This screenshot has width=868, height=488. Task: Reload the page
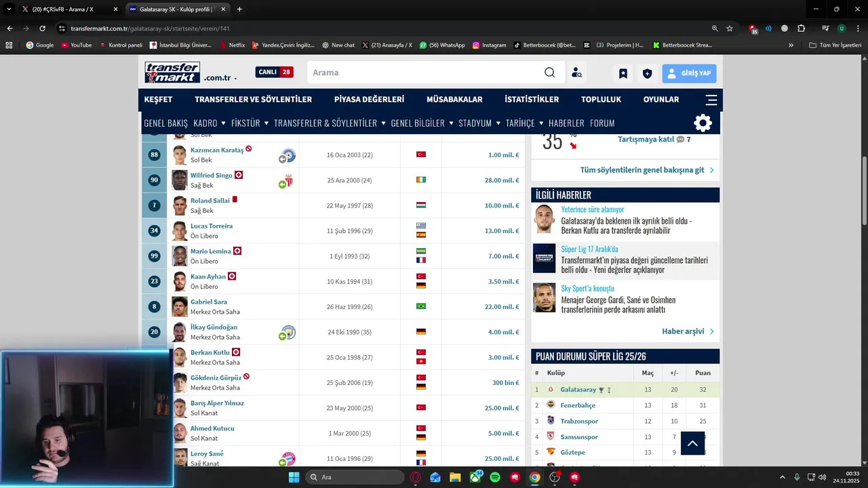pyautogui.click(x=42, y=28)
